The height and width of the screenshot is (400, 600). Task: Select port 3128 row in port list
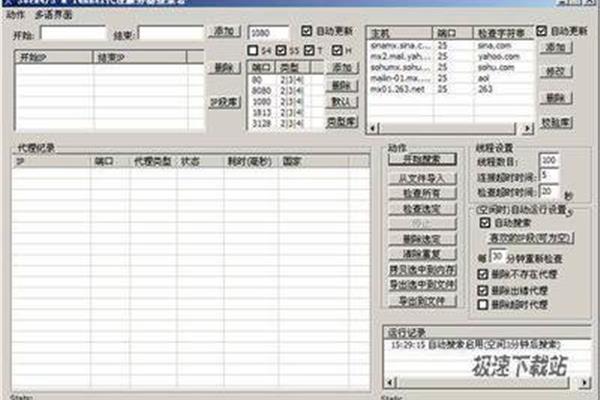click(285, 123)
